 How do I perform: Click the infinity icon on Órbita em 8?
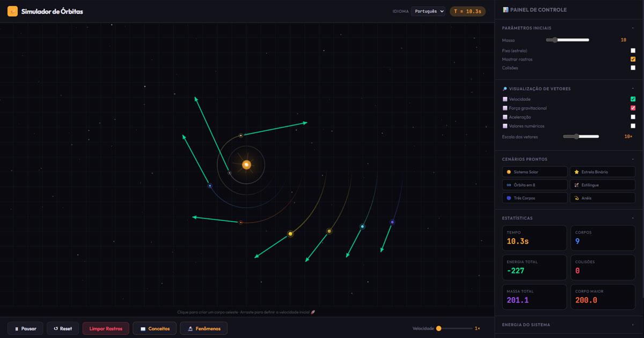pos(510,185)
